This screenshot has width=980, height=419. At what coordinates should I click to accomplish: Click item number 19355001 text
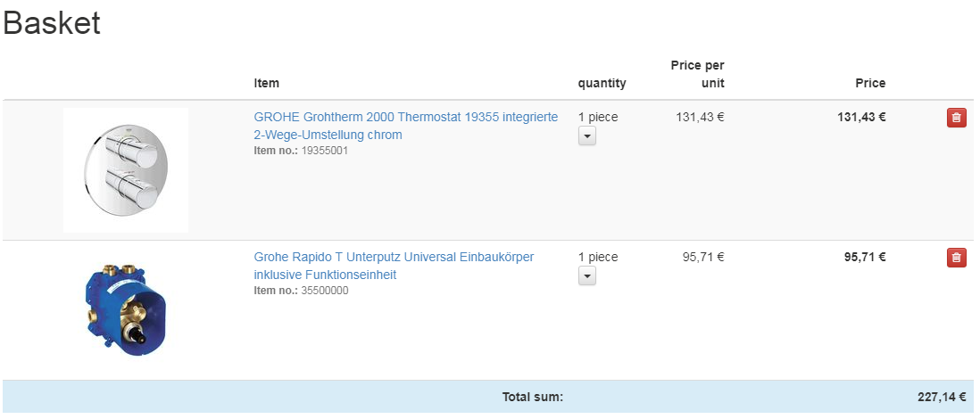click(324, 151)
